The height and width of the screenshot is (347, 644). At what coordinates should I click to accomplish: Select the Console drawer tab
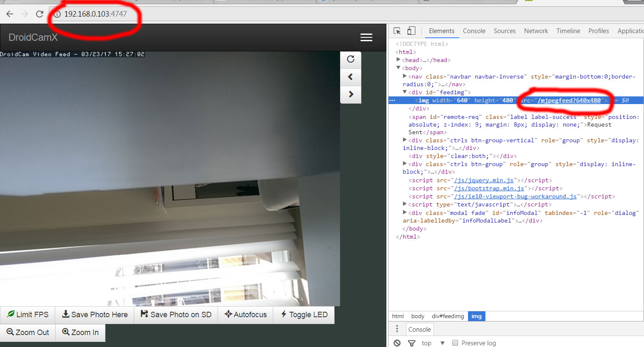click(420, 330)
